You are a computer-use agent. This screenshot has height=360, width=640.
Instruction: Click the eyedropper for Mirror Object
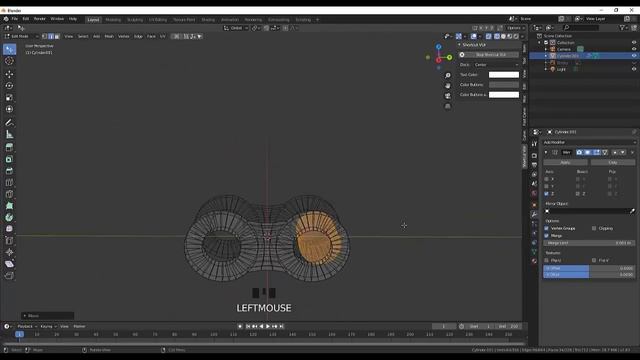632,211
